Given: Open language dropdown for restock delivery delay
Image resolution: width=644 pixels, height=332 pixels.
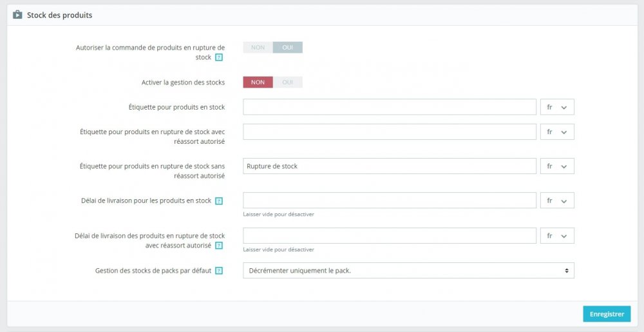Looking at the screenshot, I should click(556, 236).
